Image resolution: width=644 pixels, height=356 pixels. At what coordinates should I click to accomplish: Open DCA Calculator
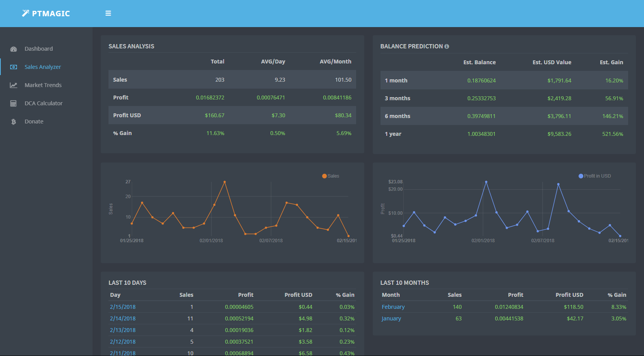pyautogui.click(x=43, y=103)
